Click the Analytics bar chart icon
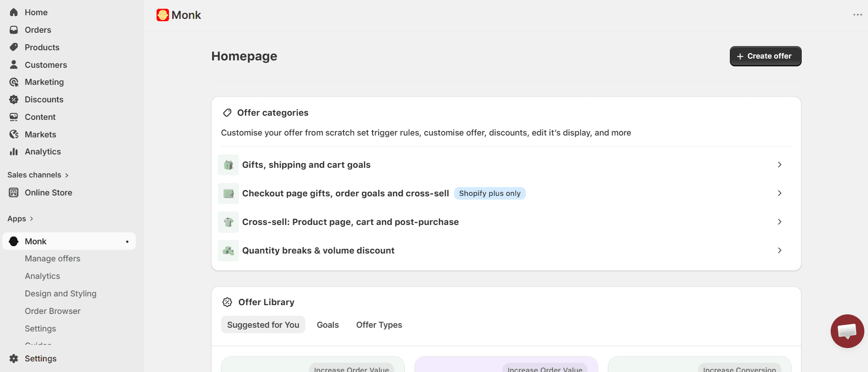This screenshot has height=372, width=868. 14,152
